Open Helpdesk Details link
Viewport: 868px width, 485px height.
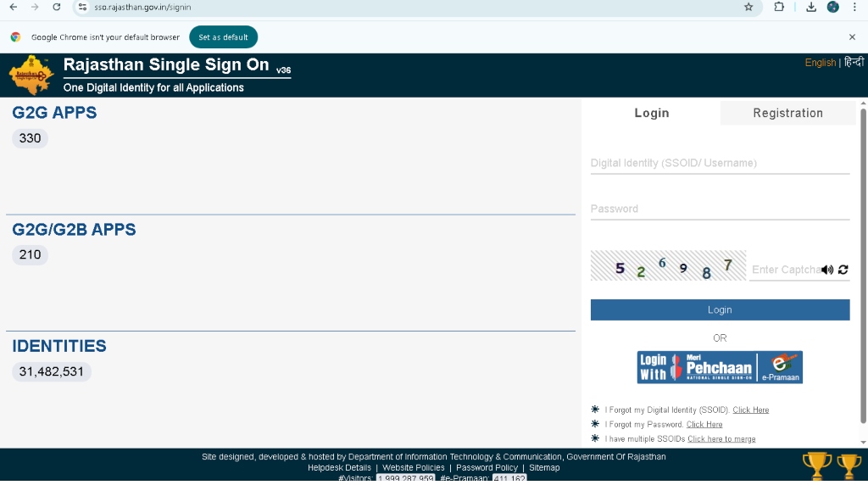point(339,468)
